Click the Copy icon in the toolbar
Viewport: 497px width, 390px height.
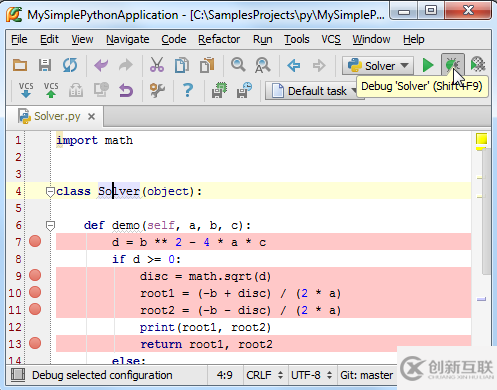tap(182, 65)
